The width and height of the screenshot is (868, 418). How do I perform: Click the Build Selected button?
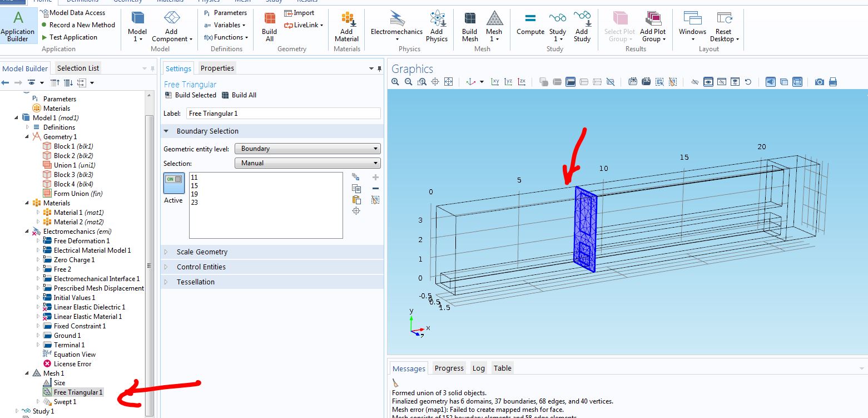pos(191,95)
